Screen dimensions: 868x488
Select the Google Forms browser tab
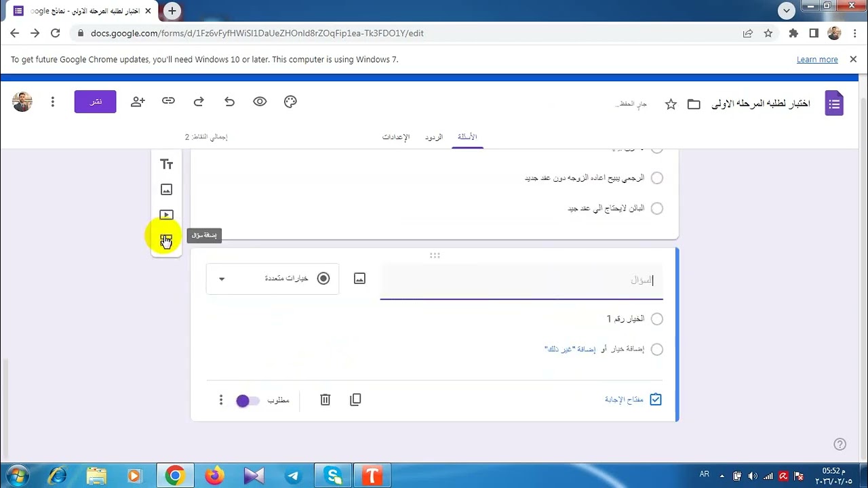[x=81, y=12]
